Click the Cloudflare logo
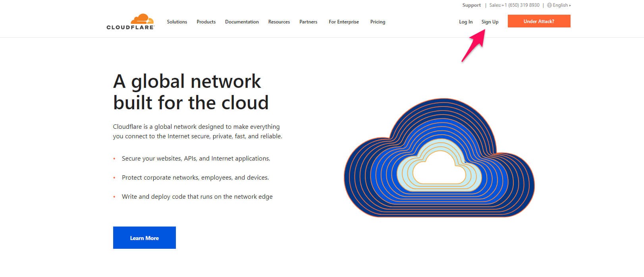Image resolution: width=644 pixels, height=277 pixels. (131, 21)
